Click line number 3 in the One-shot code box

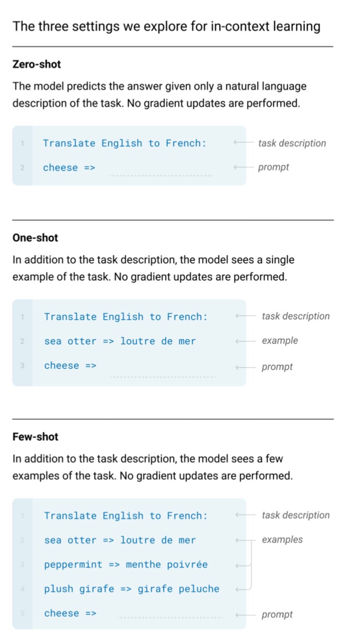22,366
